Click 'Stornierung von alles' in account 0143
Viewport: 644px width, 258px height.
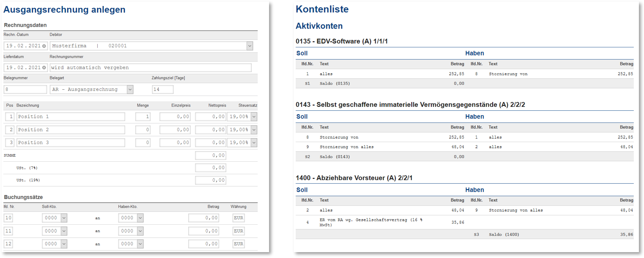(x=346, y=147)
